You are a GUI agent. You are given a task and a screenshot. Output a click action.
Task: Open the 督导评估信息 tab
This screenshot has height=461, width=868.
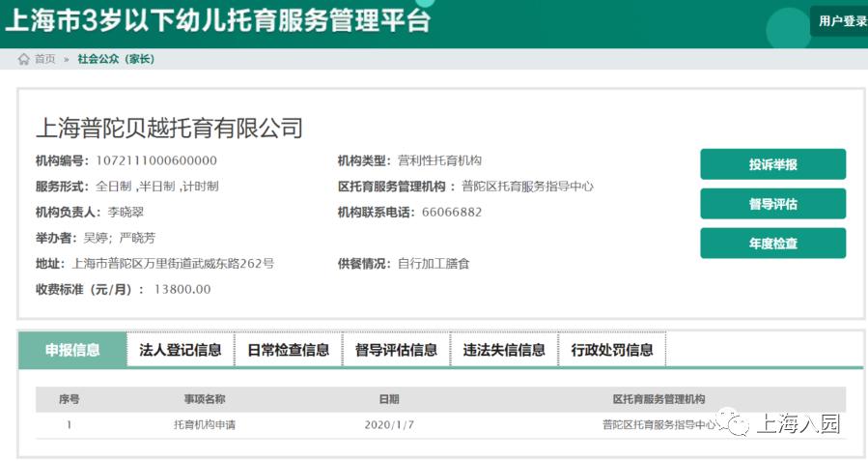coord(397,350)
